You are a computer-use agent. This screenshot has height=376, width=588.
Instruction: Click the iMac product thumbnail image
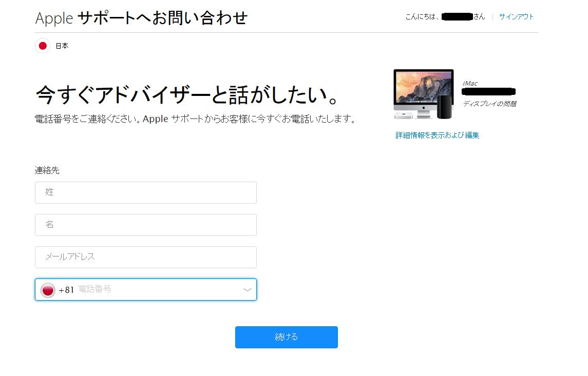[423, 94]
